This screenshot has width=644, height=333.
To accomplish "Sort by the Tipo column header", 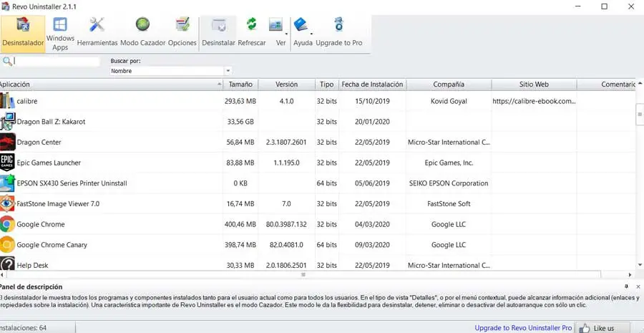I will 327,85.
